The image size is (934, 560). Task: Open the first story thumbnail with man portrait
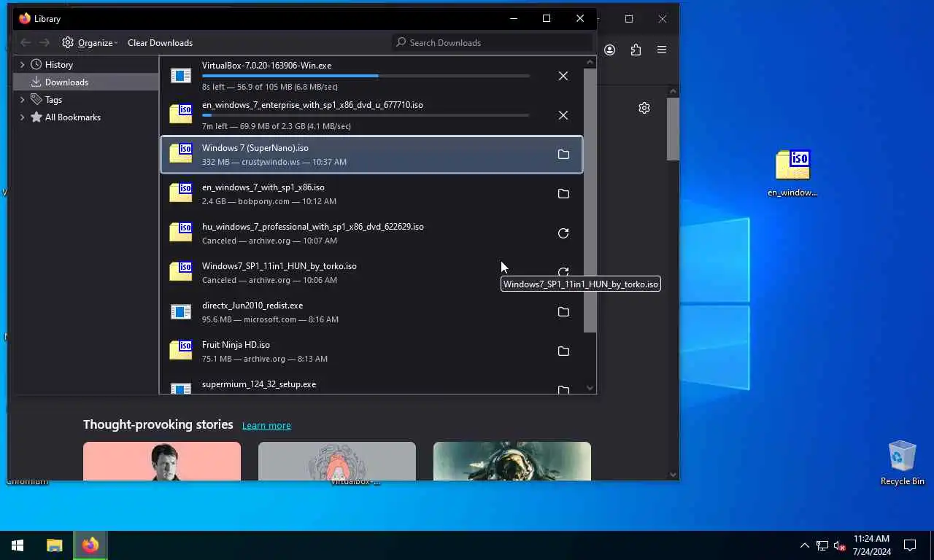[162, 461]
